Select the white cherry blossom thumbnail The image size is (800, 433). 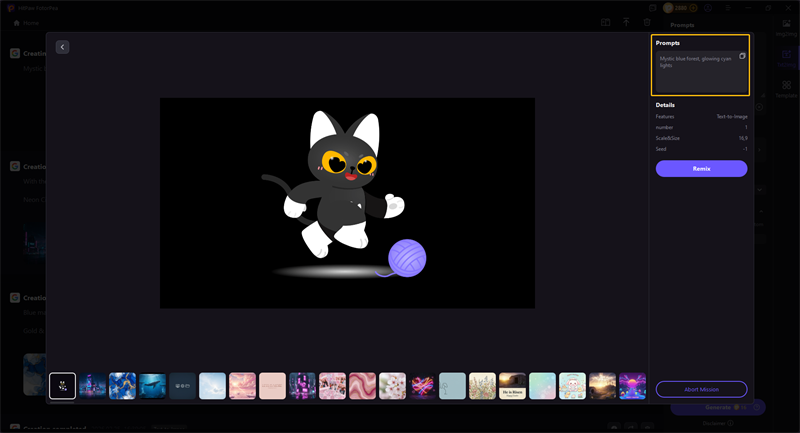pyautogui.click(x=392, y=386)
